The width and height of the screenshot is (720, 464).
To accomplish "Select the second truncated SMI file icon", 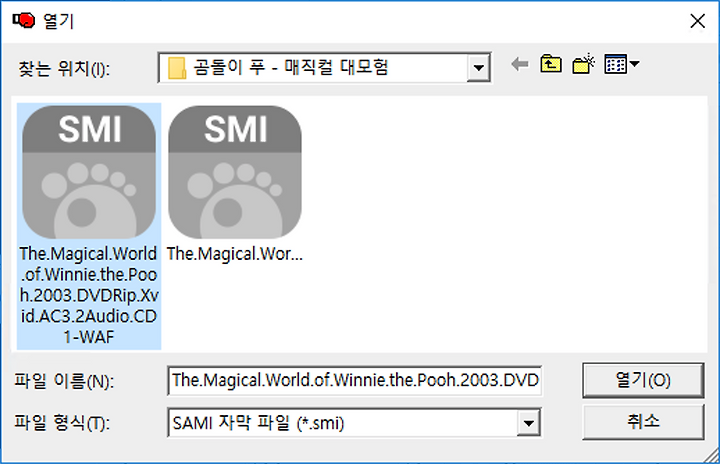I will click(235, 172).
